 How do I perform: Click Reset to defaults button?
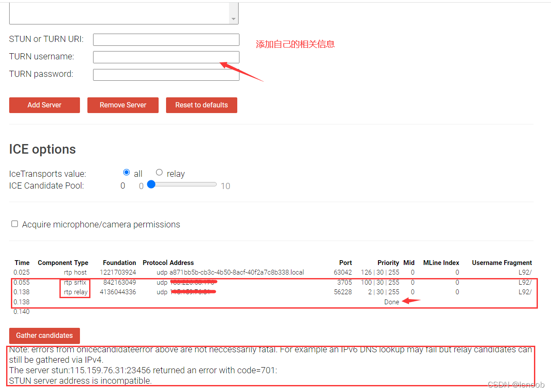(x=201, y=105)
